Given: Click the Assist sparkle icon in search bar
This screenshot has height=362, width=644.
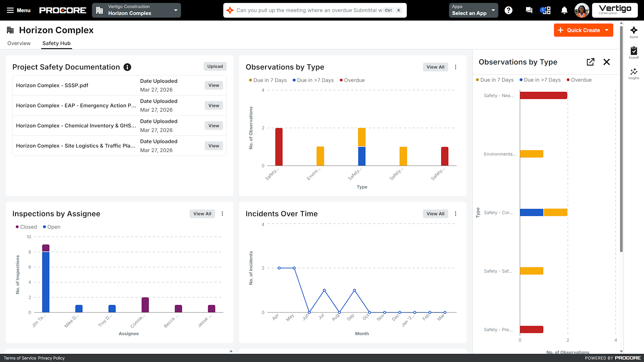Looking at the screenshot, I should (230, 10).
